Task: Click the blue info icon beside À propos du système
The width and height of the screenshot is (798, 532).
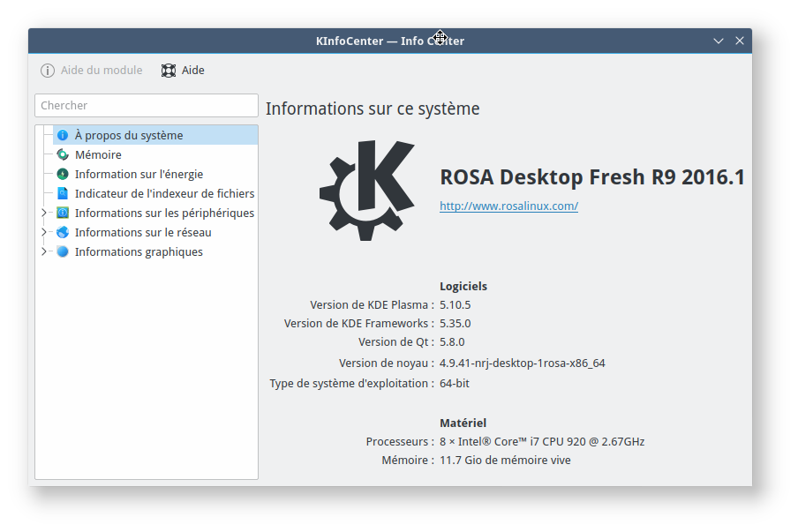Action: pyautogui.click(x=63, y=135)
